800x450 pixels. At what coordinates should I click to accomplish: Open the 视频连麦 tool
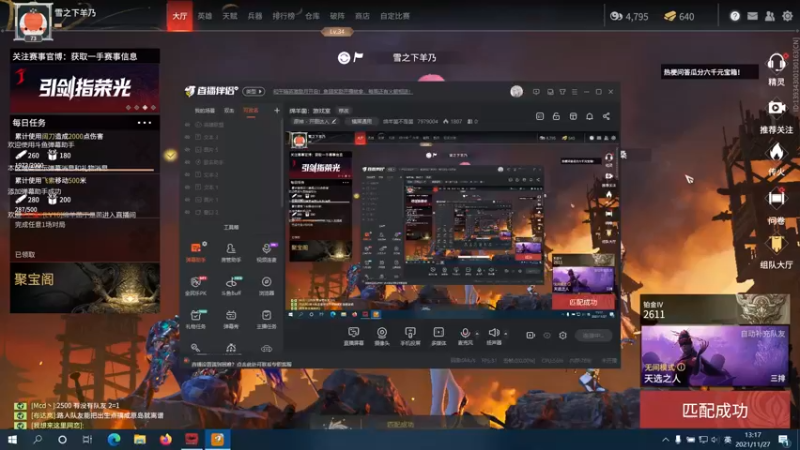click(266, 252)
